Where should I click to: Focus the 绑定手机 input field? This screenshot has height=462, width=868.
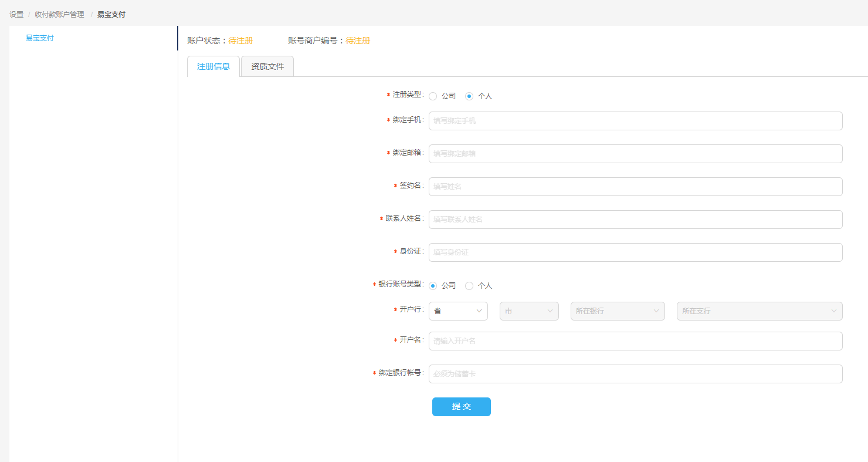635,121
